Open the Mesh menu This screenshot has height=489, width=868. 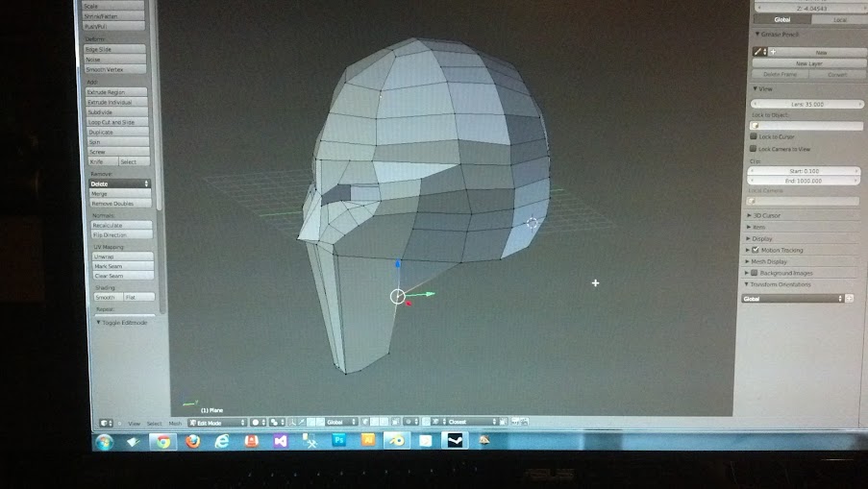175,423
